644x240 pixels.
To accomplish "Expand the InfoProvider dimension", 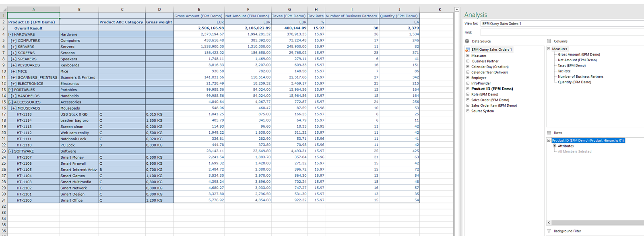I will pos(468,83).
